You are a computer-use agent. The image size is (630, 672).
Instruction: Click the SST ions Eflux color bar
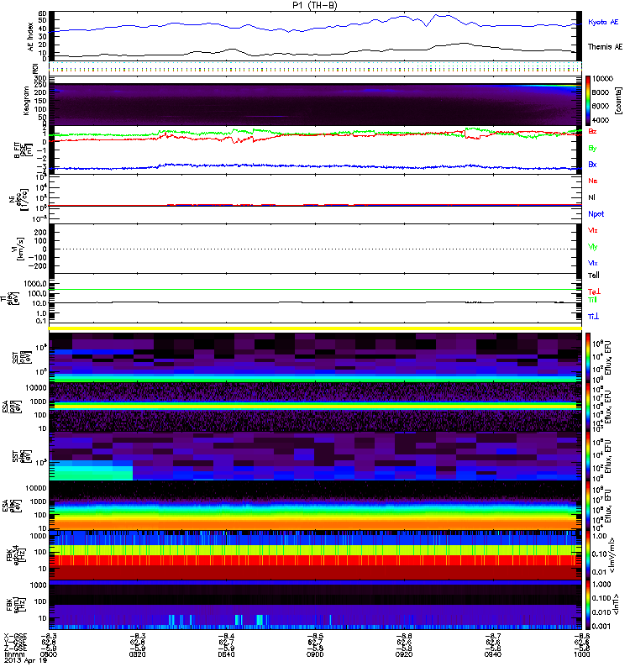point(588,358)
